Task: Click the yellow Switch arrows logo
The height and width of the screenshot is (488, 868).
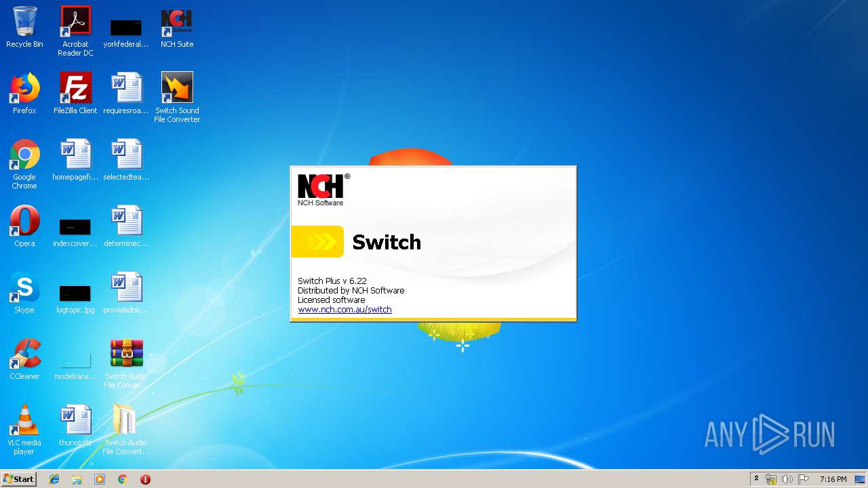Action: (x=317, y=241)
